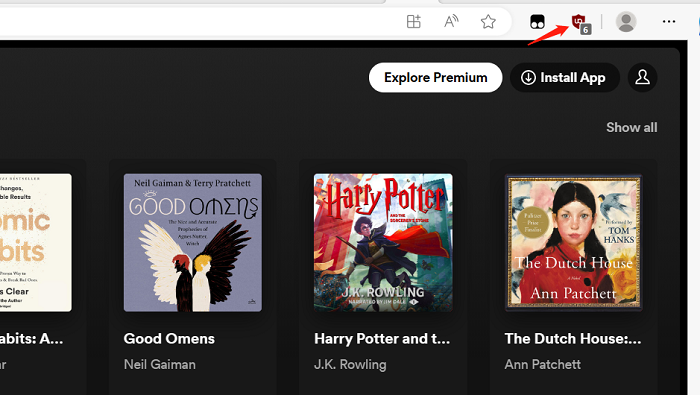
Task: Click author name Ann Patchett
Action: (x=542, y=364)
